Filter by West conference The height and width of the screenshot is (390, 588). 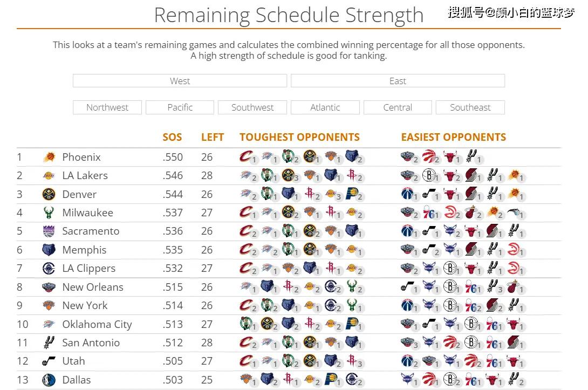pyautogui.click(x=180, y=81)
